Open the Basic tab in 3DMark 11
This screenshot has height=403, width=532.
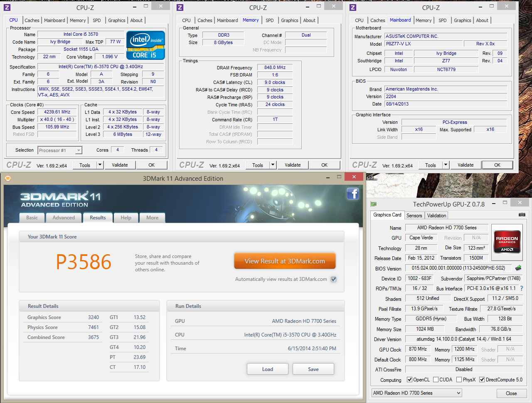click(32, 218)
